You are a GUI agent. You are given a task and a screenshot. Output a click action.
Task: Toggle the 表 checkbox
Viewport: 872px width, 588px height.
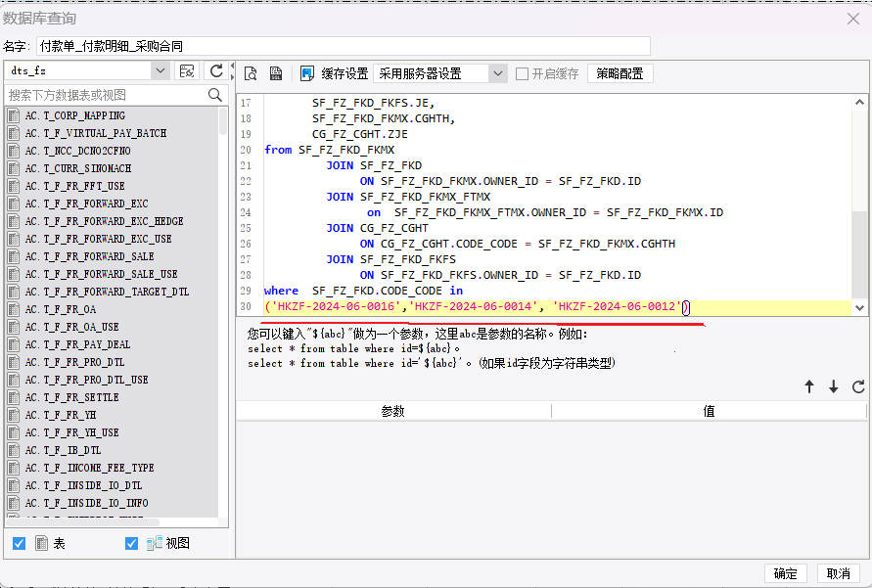click(x=19, y=543)
